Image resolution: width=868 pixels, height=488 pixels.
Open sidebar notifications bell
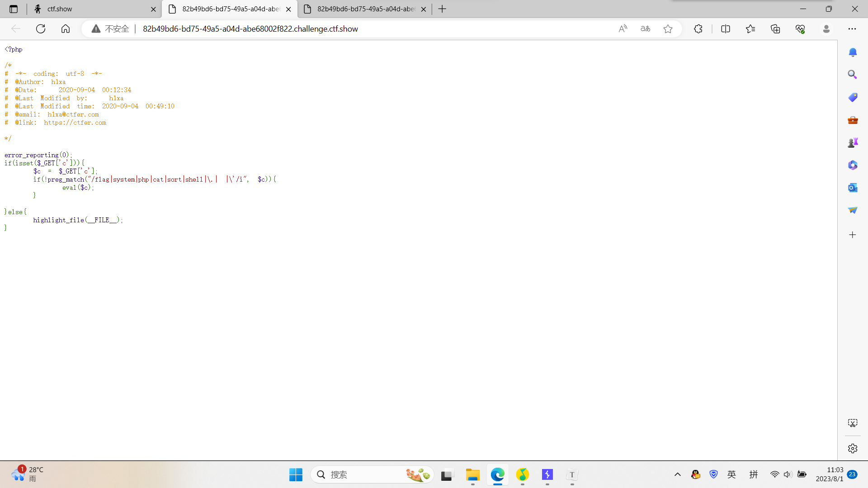[x=853, y=52]
